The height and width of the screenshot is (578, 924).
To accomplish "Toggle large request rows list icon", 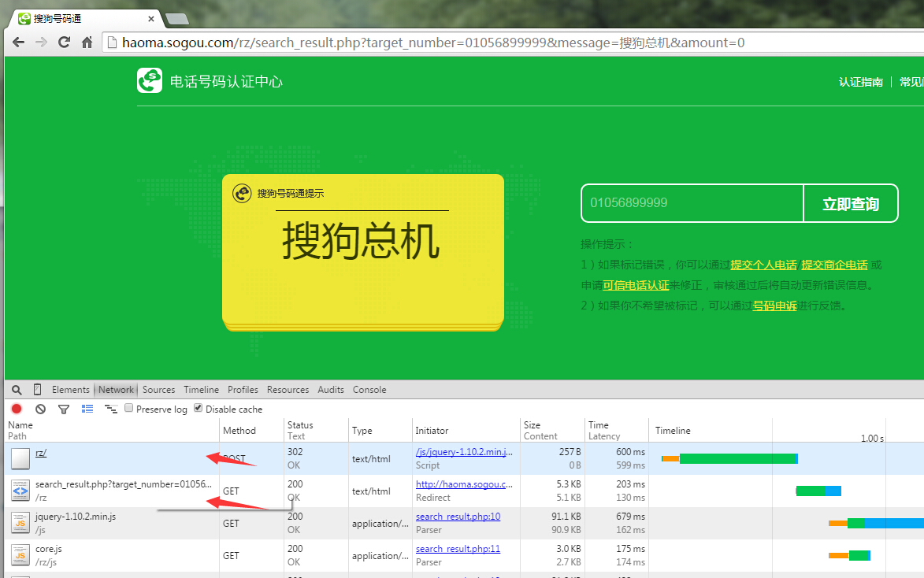I will click(87, 409).
